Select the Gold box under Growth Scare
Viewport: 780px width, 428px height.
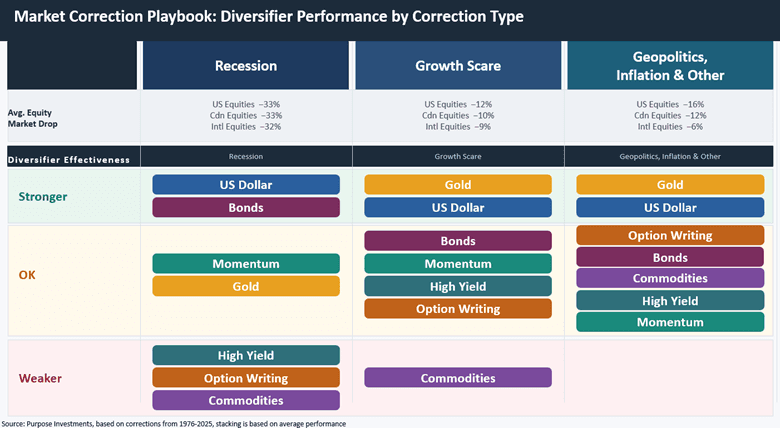tap(457, 185)
